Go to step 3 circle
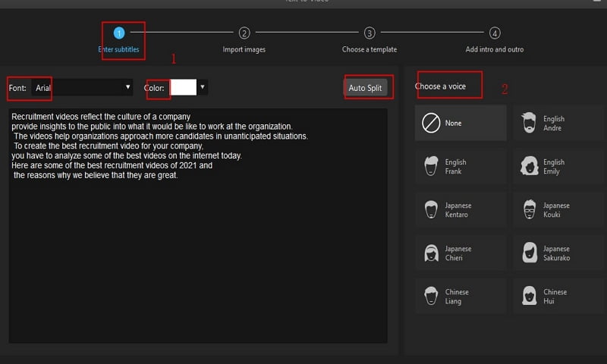 click(370, 33)
